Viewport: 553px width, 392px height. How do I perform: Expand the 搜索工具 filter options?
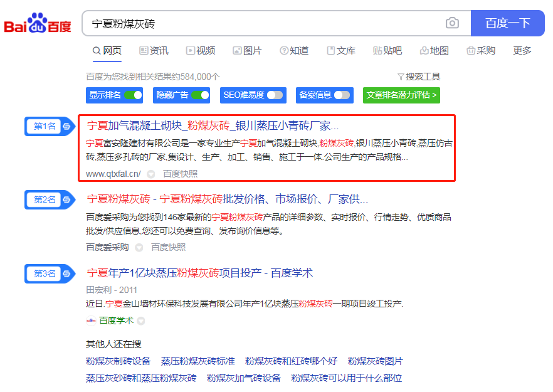419,77
